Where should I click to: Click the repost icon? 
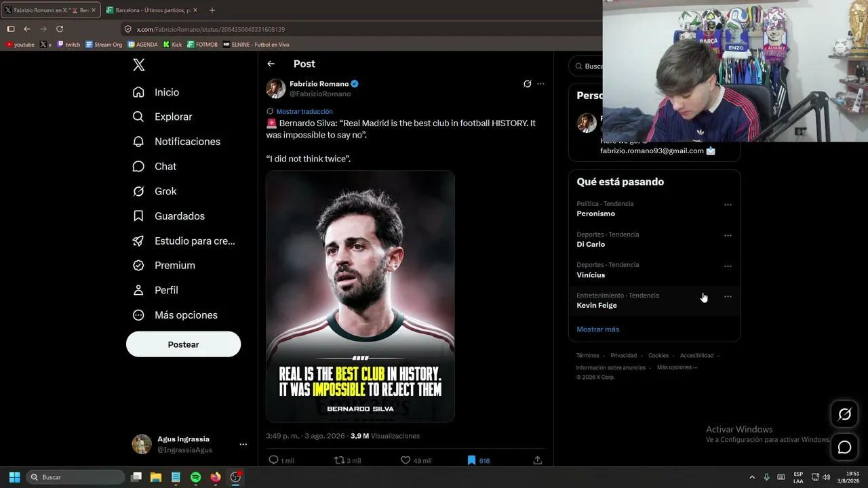(x=340, y=460)
